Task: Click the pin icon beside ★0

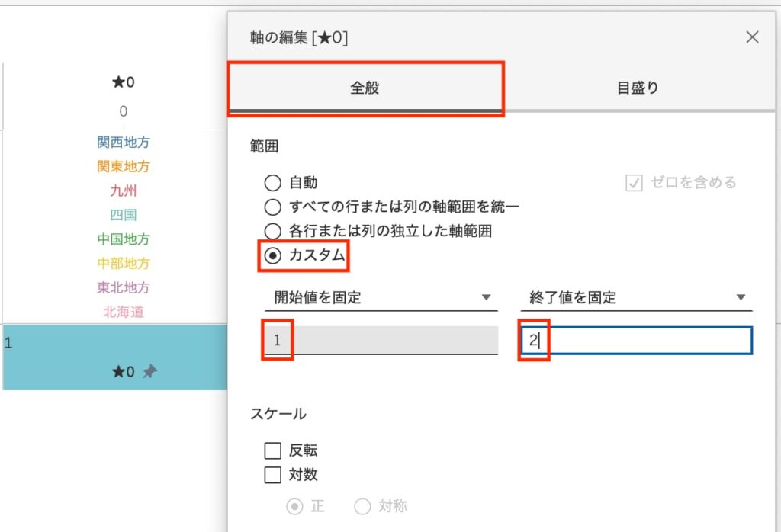Action: coord(150,372)
